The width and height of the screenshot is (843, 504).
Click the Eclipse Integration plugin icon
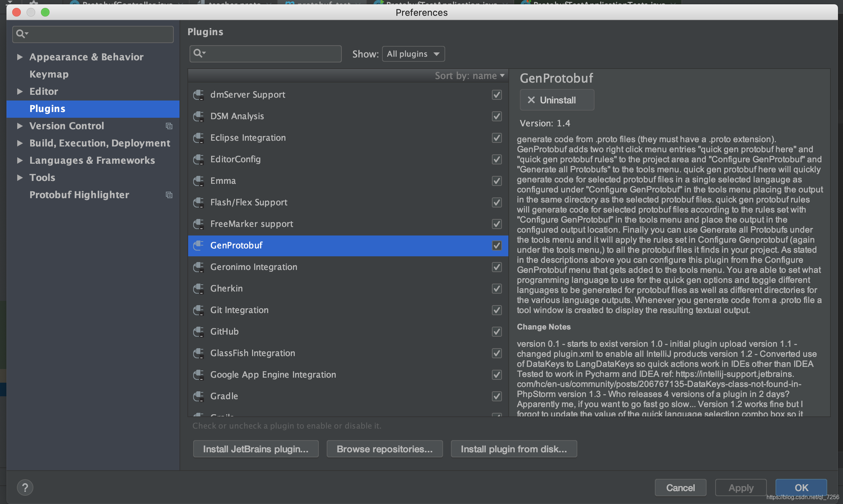[199, 138]
